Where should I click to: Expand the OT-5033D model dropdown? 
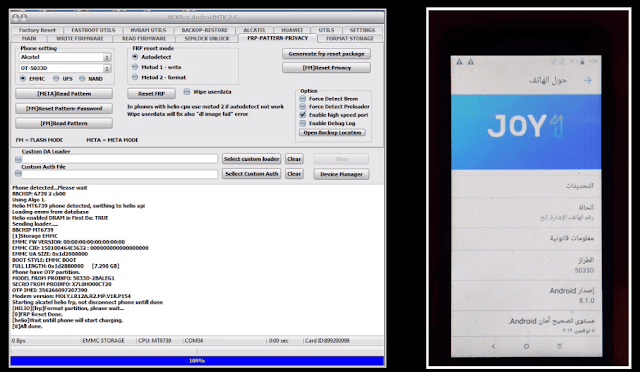click(107, 68)
